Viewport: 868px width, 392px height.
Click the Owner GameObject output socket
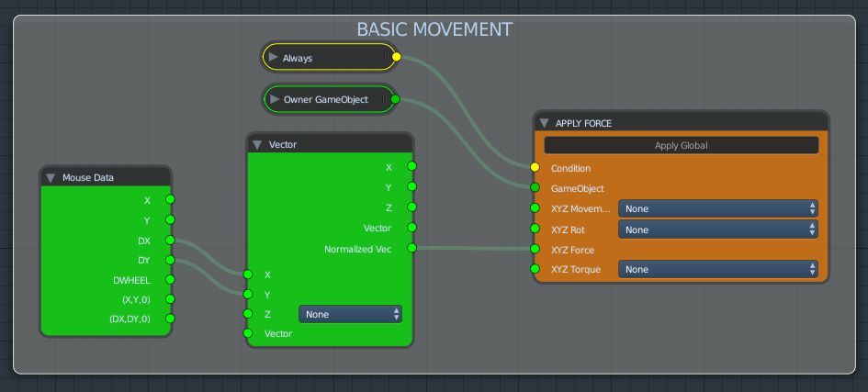pyautogui.click(x=395, y=99)
